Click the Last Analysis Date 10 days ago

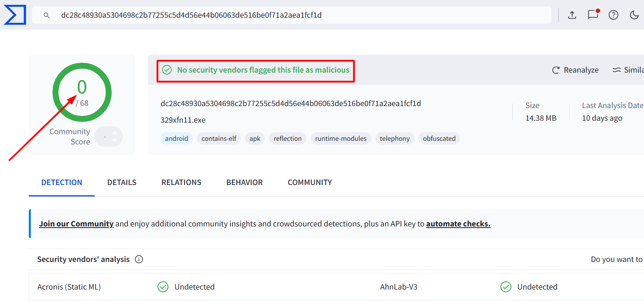(602, 118)
